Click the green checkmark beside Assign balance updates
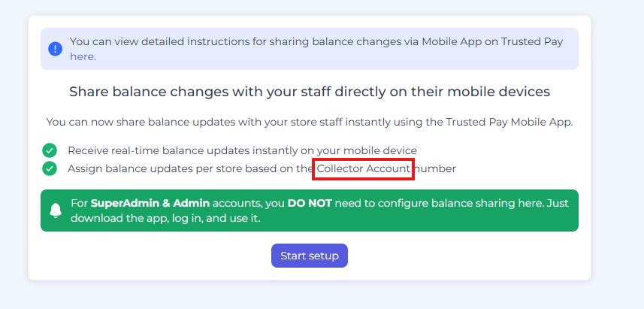The width and height of the screenshot is (644, 309). (50, 168)
